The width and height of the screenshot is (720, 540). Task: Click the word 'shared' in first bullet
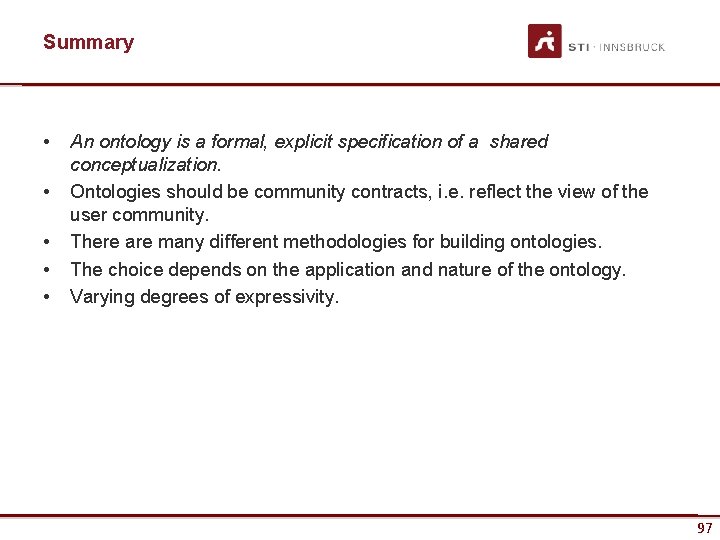(x=519, y=141)
